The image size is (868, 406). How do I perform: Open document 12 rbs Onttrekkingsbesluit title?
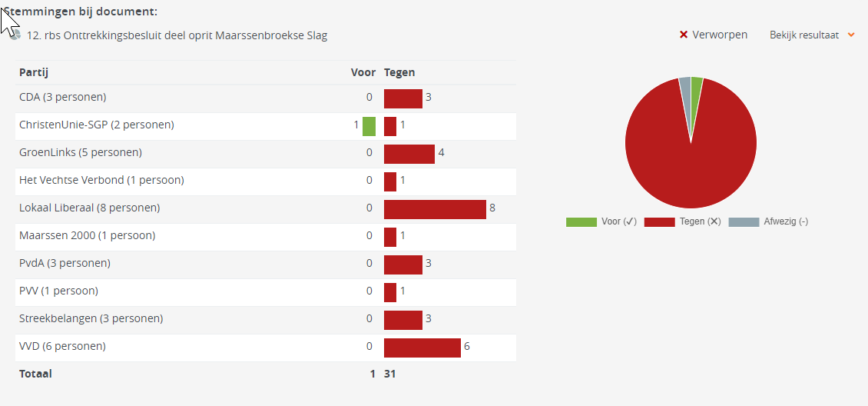pyautogui.click(x=177, y=35)
